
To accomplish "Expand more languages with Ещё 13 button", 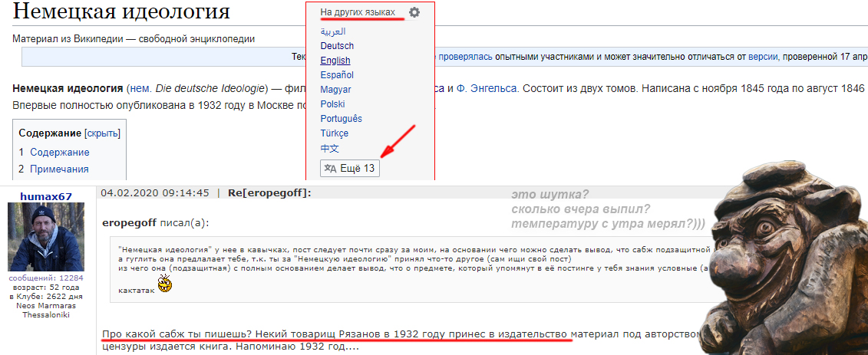I will pyautogui.click(x=350, y=168).
